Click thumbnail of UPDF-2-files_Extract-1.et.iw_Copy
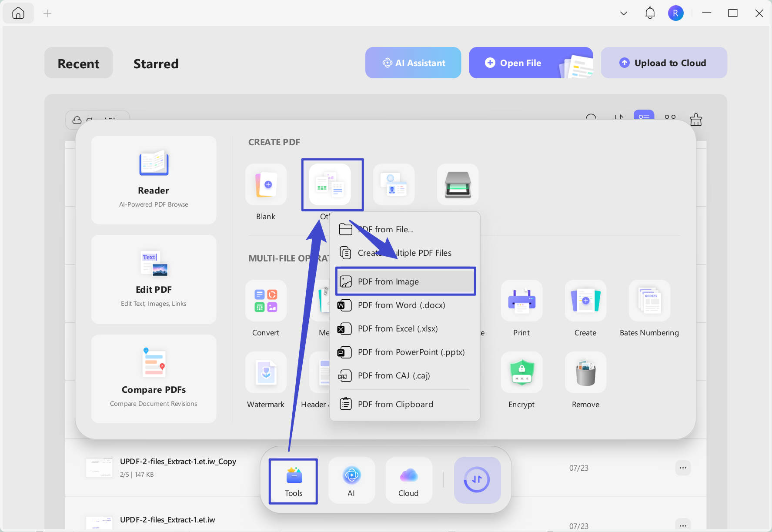Viewport: 772px width, 532px height. click(99, 468)
